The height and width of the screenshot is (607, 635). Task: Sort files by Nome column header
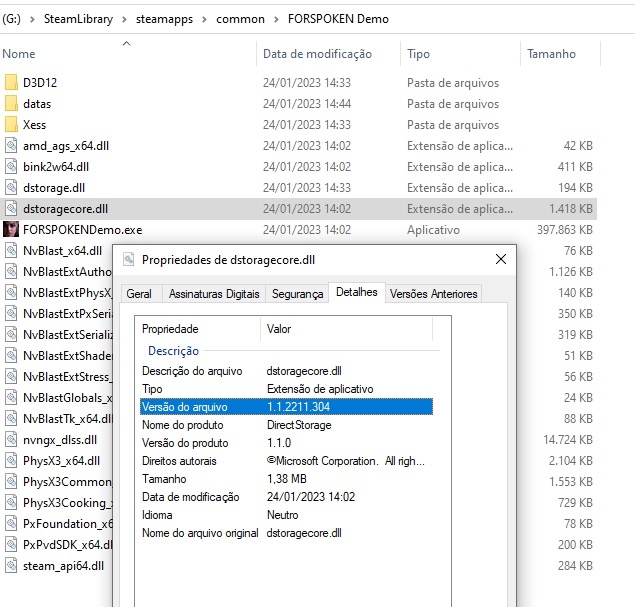pos(20,54)
